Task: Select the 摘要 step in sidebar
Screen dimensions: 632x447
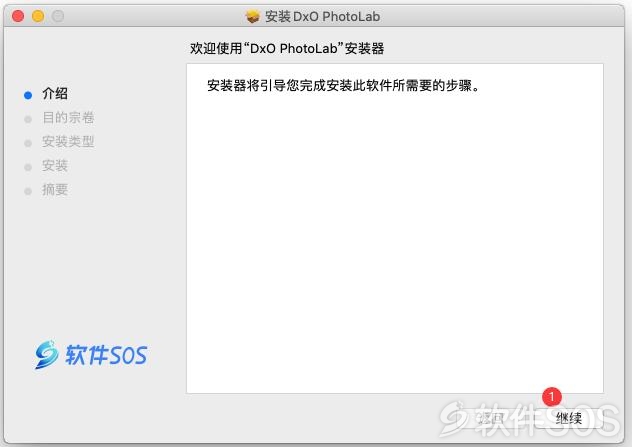Action: coord(55,189)
